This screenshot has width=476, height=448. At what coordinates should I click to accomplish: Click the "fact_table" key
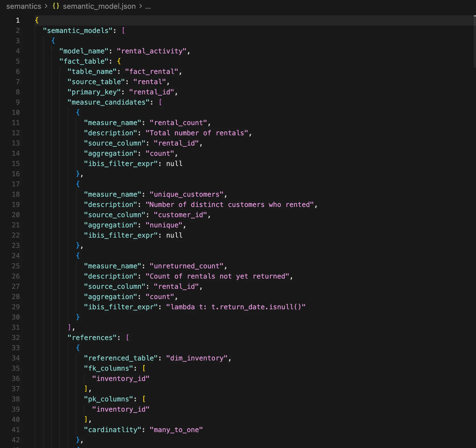point(84,61)
